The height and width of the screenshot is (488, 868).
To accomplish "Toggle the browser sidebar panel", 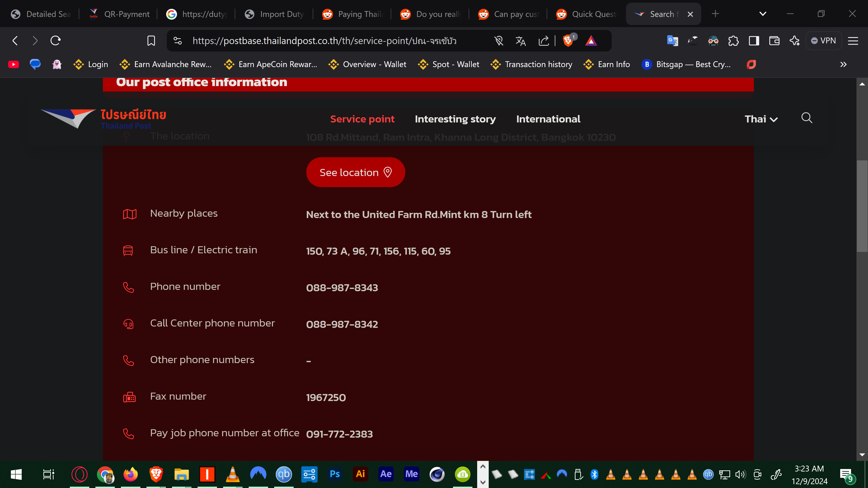I will pyautogui.click(x=754, y=41).
